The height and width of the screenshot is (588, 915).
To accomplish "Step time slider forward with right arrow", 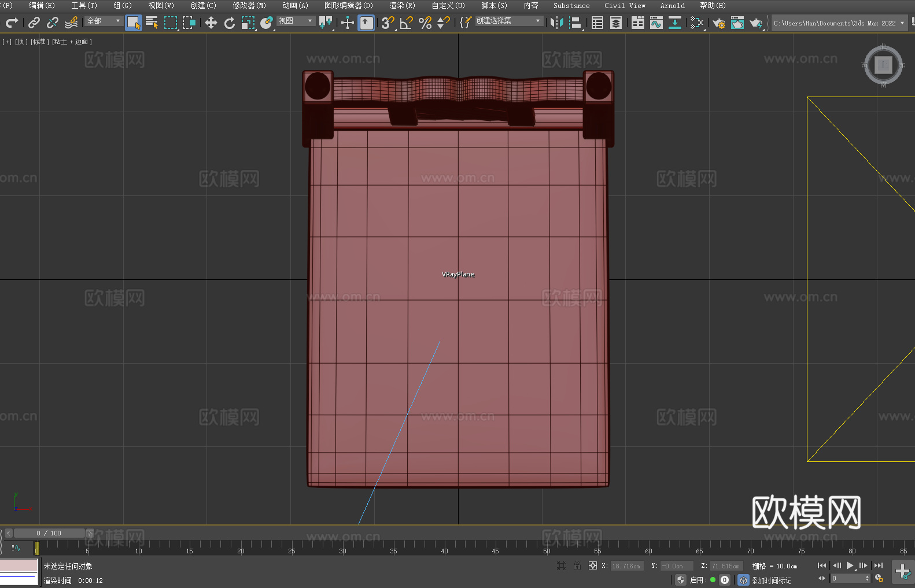I will (x=90, y=533).
